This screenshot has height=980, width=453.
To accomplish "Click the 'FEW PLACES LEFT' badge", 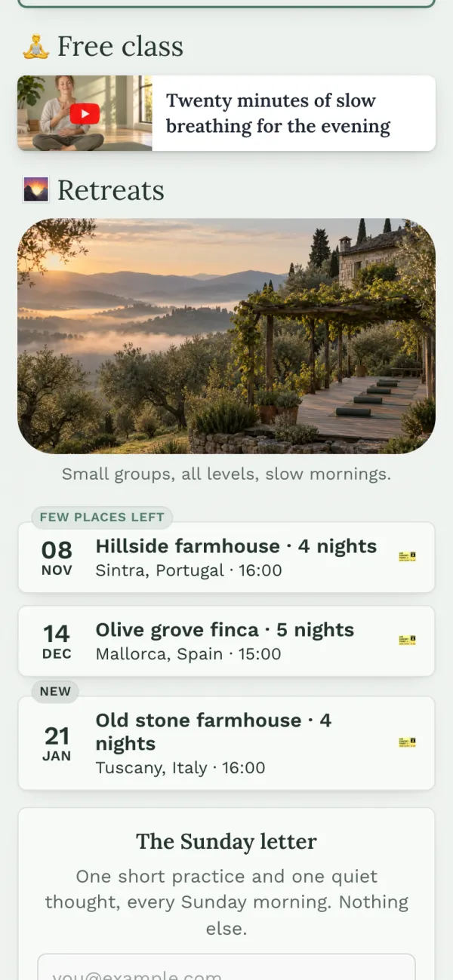I will (x=102, y=518).
